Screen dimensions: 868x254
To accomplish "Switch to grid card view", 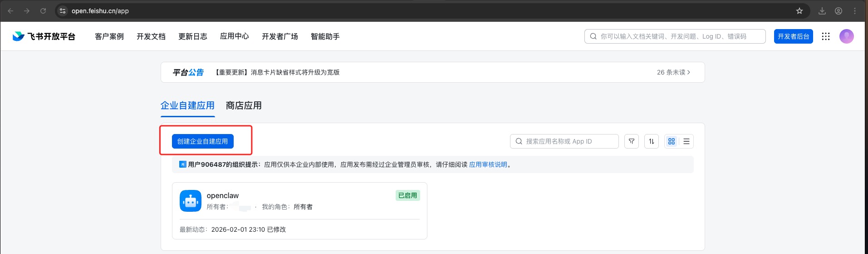I will 672,141.
